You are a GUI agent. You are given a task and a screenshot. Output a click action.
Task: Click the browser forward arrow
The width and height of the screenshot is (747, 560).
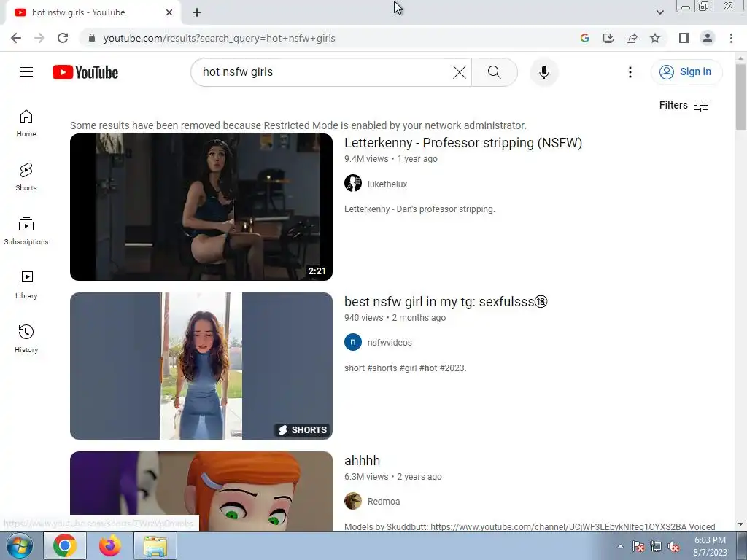tap(39, 38)
